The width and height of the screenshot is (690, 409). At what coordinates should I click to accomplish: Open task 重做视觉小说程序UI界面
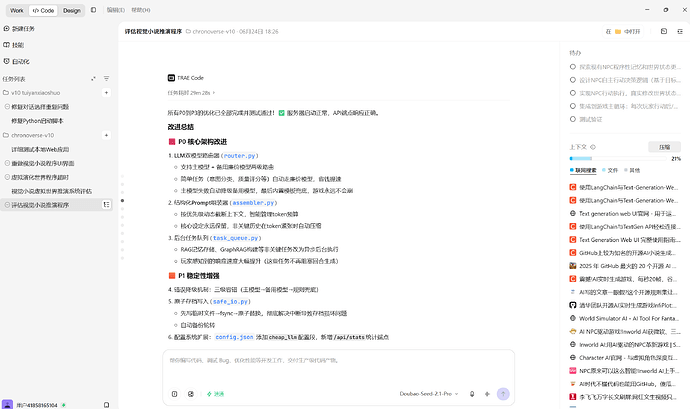click(42, 163)
